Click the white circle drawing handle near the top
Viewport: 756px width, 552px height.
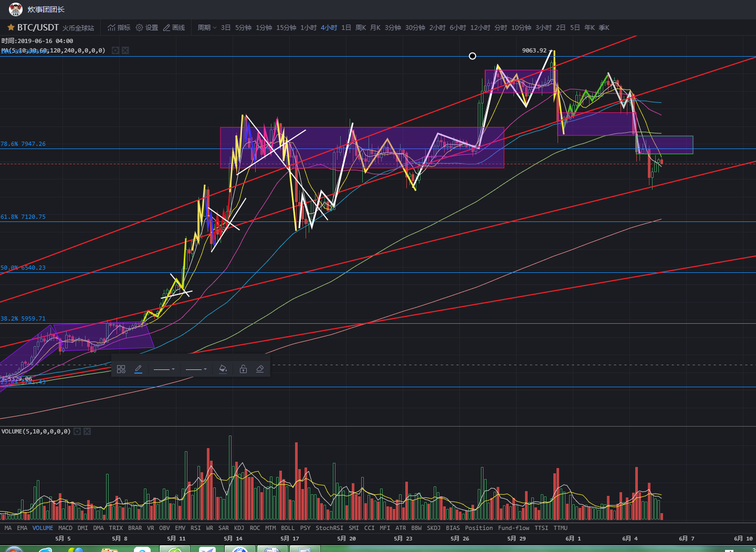point(472,56)
